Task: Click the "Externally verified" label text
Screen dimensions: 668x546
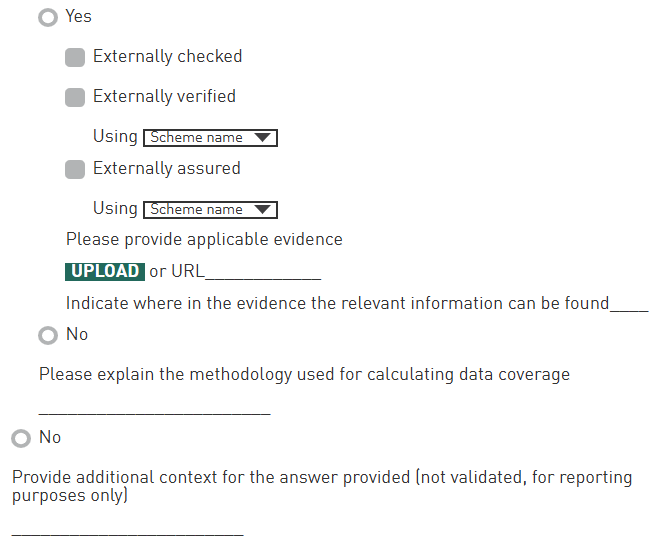Action: click(x=164, y=97)
